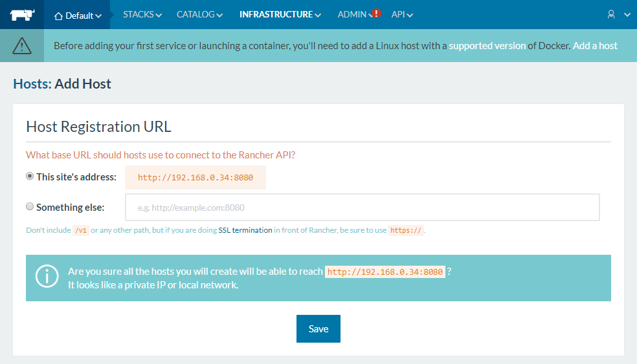Open the API menu
Viewport: 637px width, 364px height.
coord(402,14)
